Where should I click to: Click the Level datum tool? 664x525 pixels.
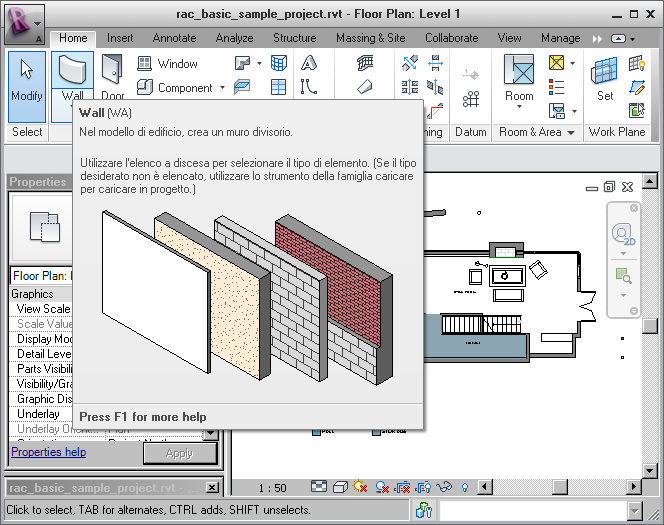(x=470, y=75)
